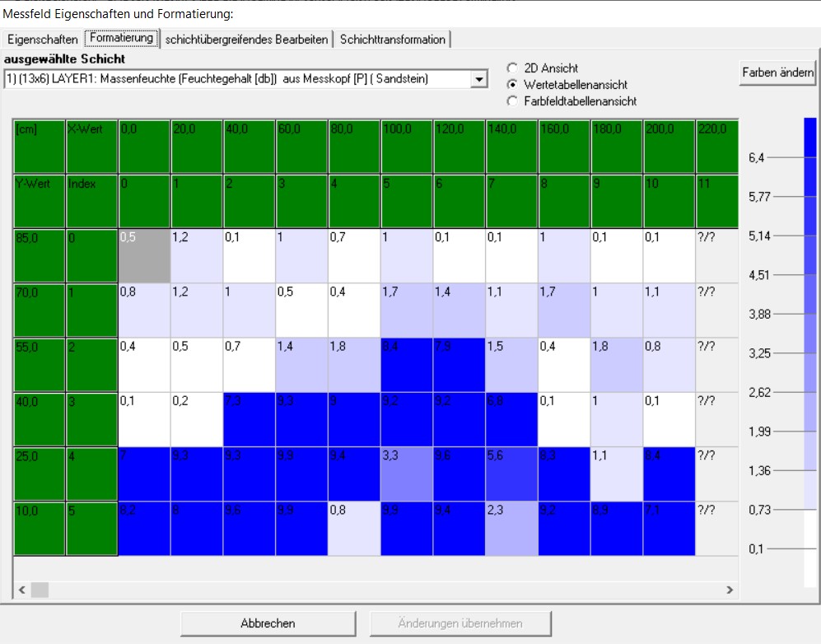Click the Farben ändern button
The image size is (821, 644).
(x=777, y=72)
